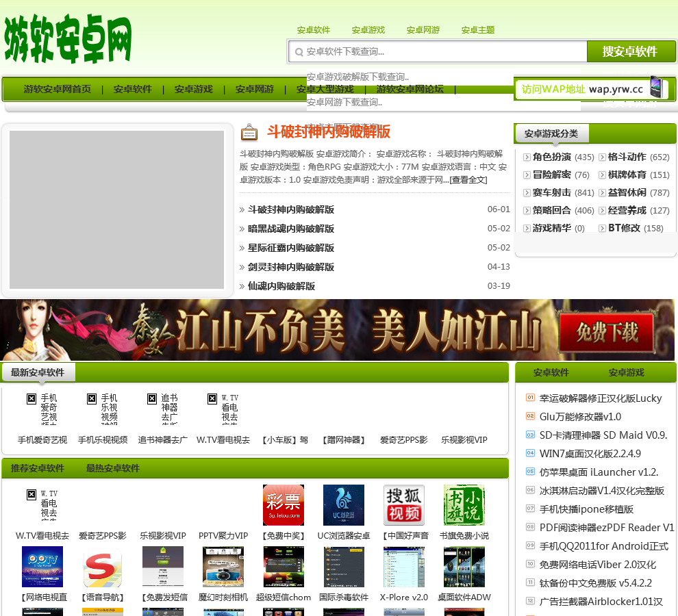Switch to sidebar 安卓游戏 ranking tab

pyautogui.click(x=627, y=372)
